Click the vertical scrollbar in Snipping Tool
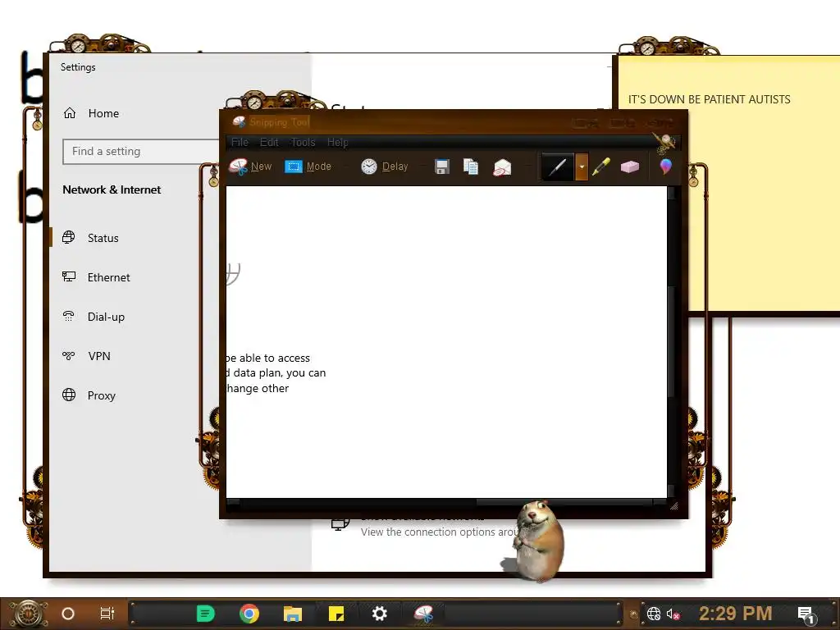The image size is (840, 630). [671, 342]
